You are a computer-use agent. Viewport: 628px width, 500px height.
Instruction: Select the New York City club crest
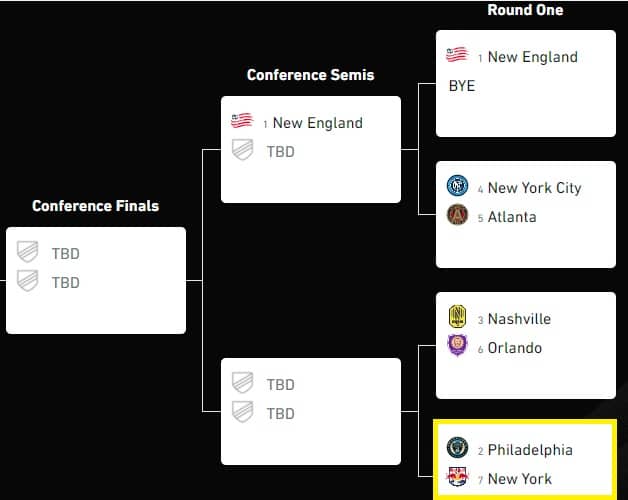tap(457, 187)
